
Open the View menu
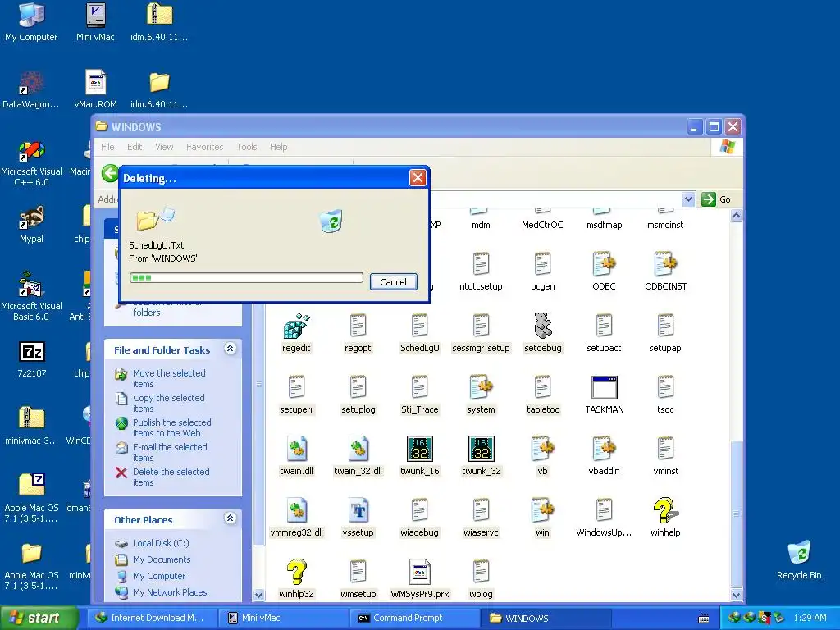tap(164, 147)
